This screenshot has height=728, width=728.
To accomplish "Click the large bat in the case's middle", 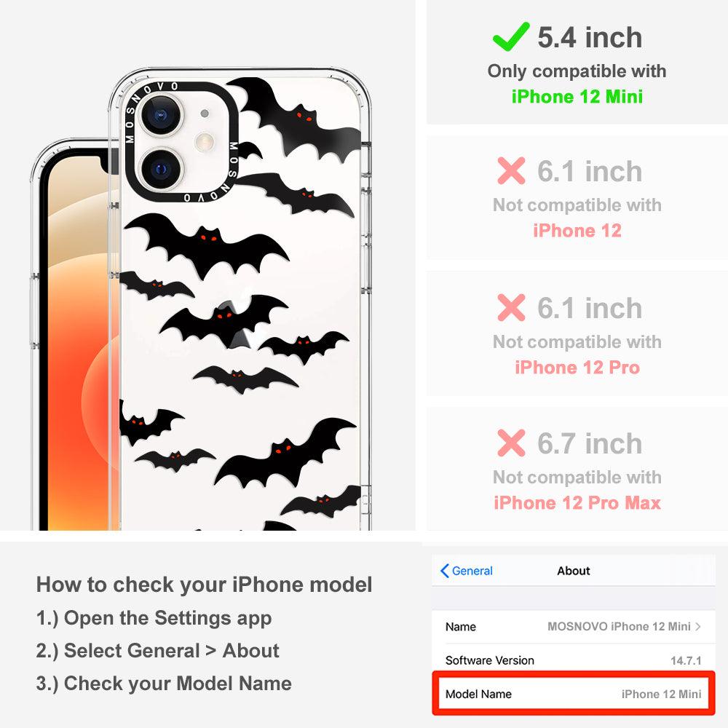I will [x=206, y=245].
